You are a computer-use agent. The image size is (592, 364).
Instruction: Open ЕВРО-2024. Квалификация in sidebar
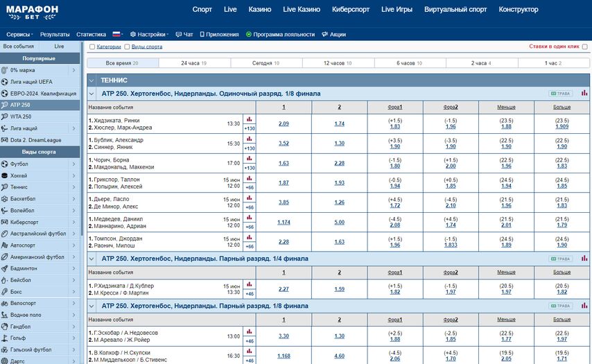pos(40,94)
